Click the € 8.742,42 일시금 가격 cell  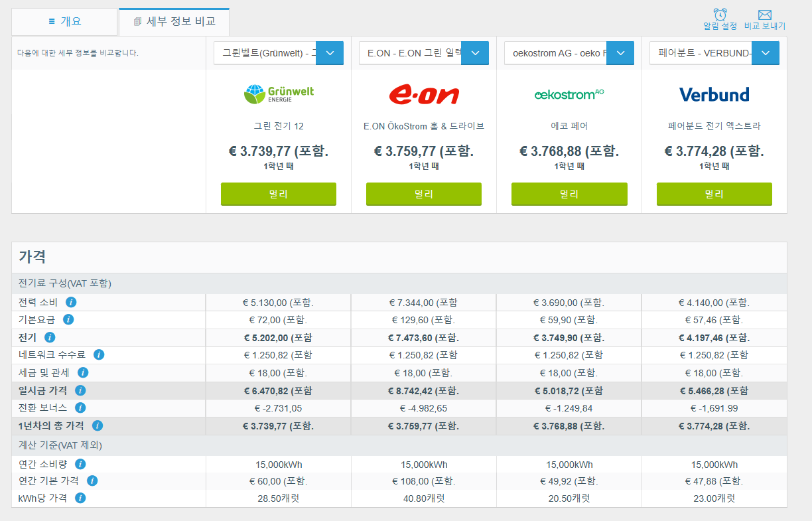(x=424, y=390)
